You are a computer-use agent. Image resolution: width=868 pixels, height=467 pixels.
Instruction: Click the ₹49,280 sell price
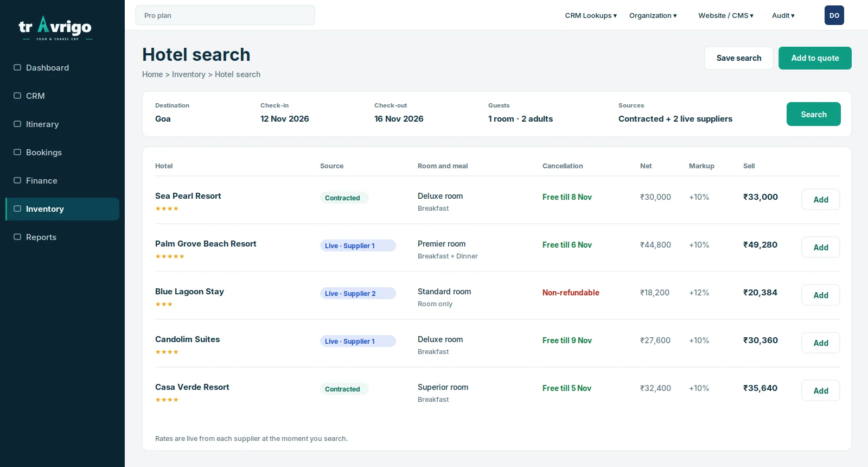(x=760, y=245)
